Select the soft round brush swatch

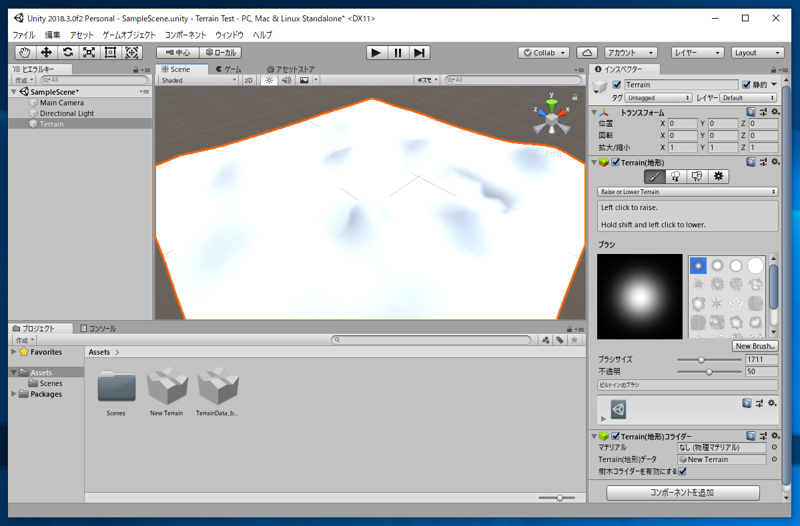tap(698, 266)
